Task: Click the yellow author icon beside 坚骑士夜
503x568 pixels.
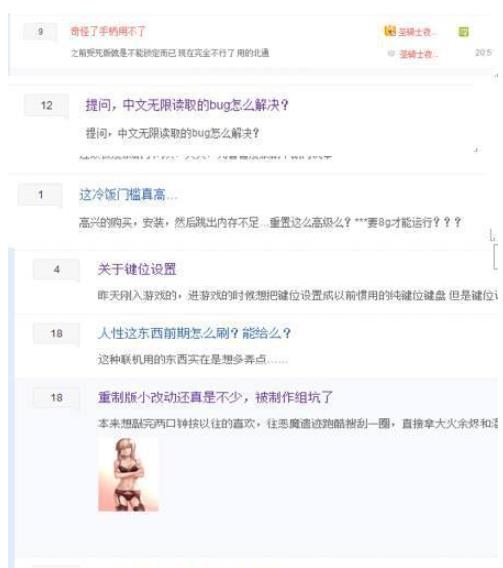Action: 390,31
